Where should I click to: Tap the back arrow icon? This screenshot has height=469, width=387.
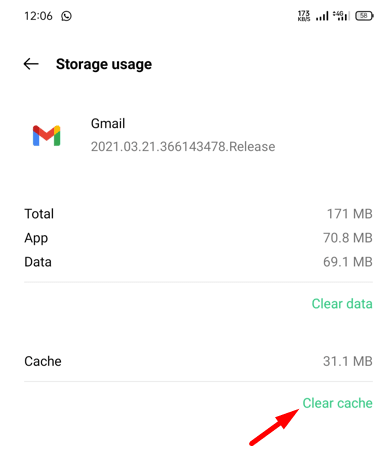pyautogui.click(x=31, y=64)
